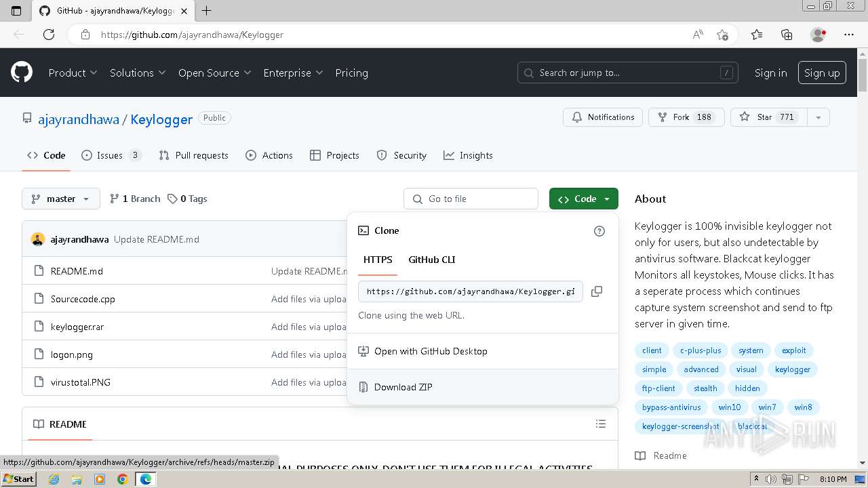
Task: Focus the Search or jump to field
Action: 629,73
